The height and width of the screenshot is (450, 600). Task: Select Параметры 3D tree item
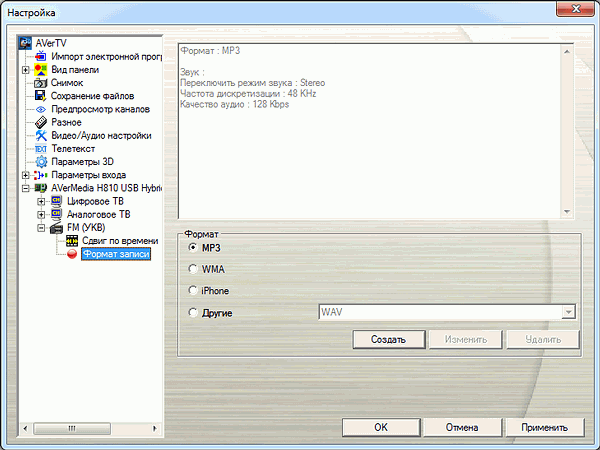[83, 162]
